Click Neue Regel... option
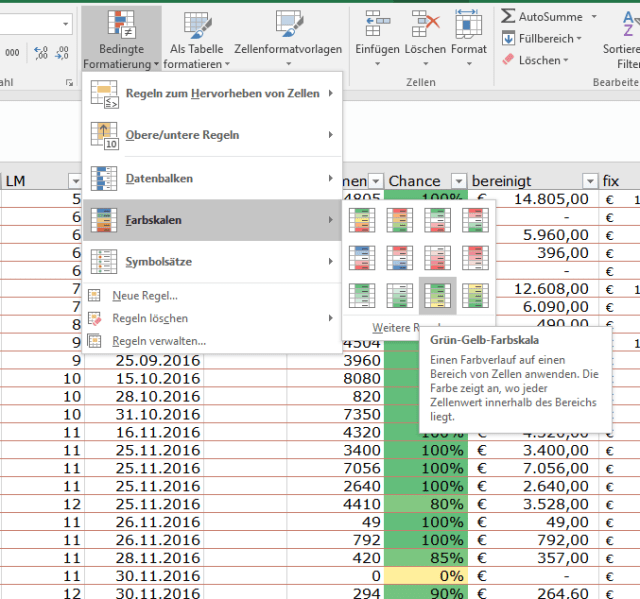This screenshot has width=640, height=599. tap(145, 296)
